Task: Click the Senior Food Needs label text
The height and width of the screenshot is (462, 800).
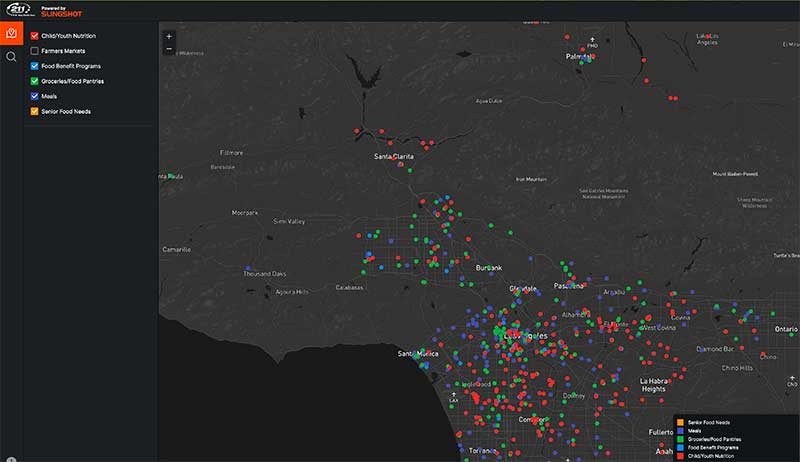Action: coord(66,111)
